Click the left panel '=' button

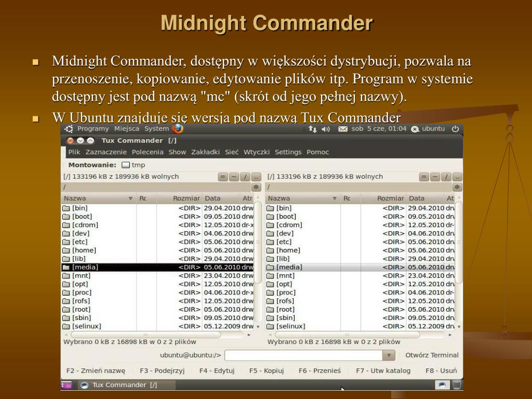(223, 177)
